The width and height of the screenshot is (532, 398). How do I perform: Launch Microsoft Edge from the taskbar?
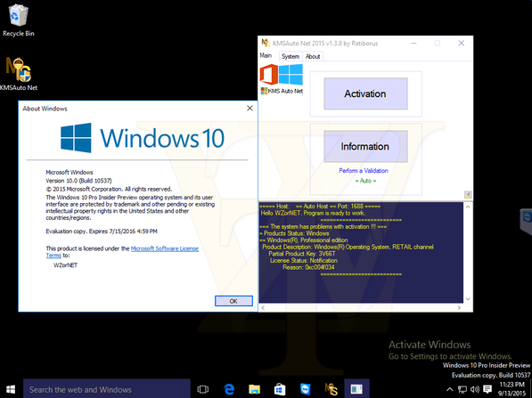229,389
